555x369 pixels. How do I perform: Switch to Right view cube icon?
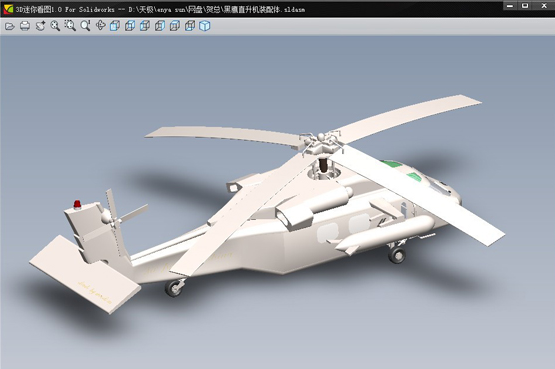160,26
